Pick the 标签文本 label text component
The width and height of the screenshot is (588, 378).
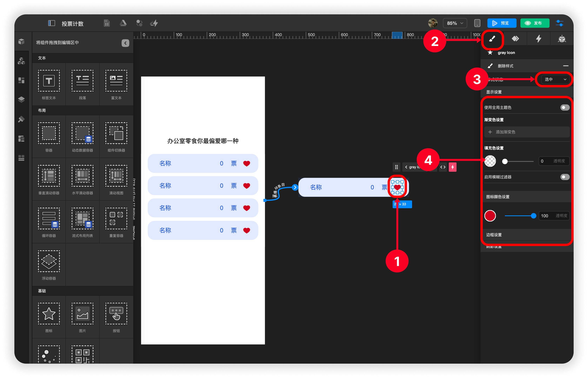pos(49,84)
